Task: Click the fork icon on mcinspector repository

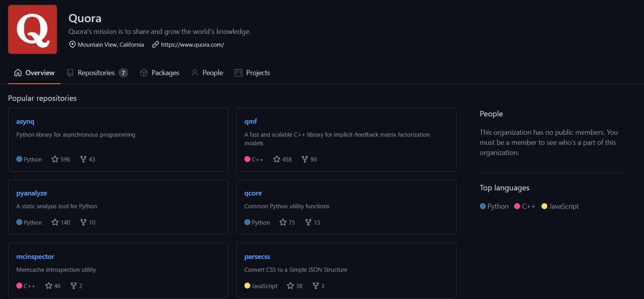Action: point(73,286)
